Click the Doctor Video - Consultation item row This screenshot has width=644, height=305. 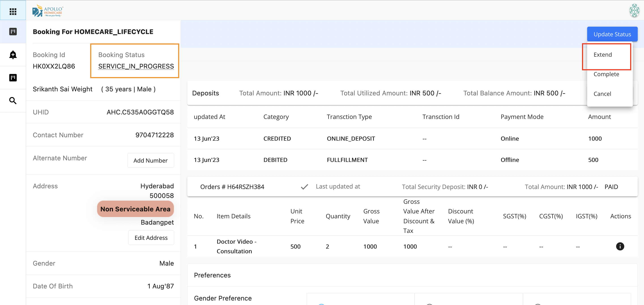(x=236, y=246)
